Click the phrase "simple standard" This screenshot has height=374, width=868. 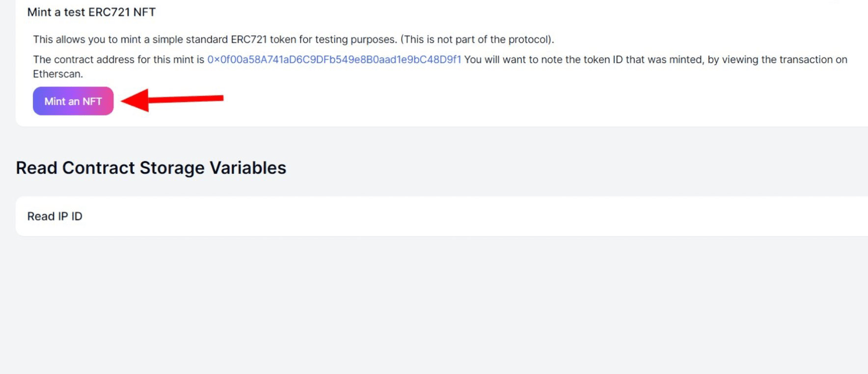coord(190,39)
